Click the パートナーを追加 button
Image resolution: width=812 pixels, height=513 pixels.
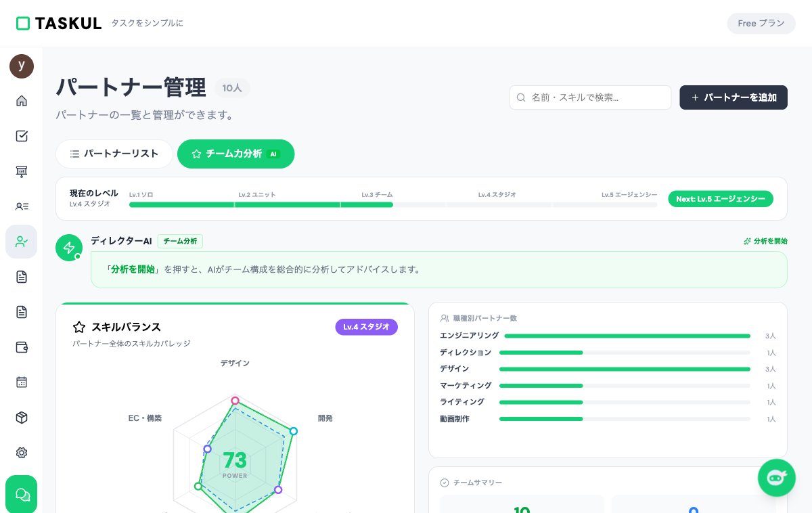click(x=733, y=97)
